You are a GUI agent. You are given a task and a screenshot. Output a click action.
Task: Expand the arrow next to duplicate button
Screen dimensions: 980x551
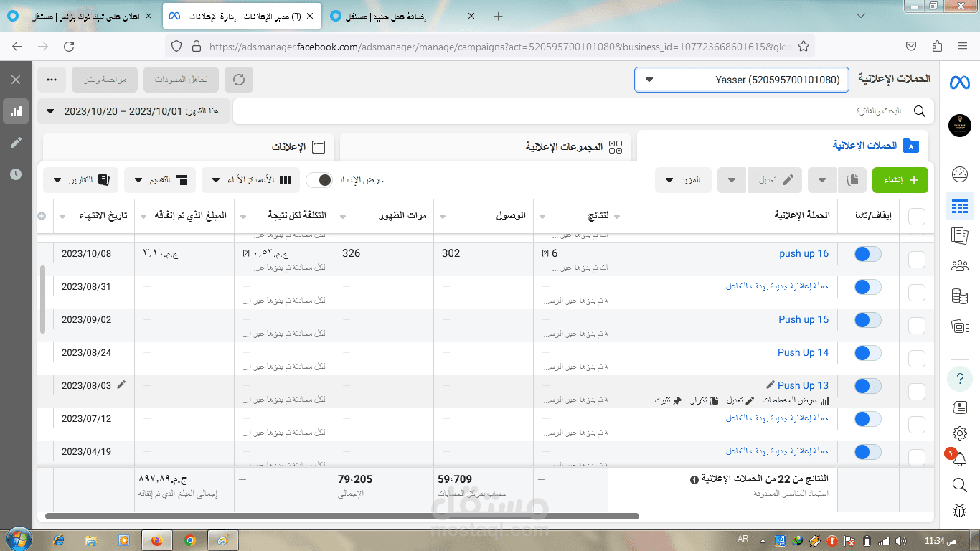pyautogui.click(x=822, y=180)
